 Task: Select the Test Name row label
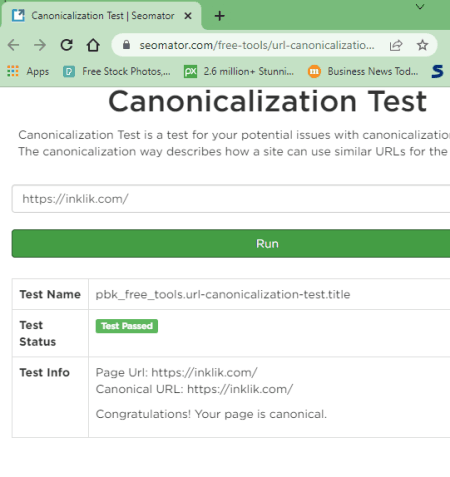(x=50, y=294)
